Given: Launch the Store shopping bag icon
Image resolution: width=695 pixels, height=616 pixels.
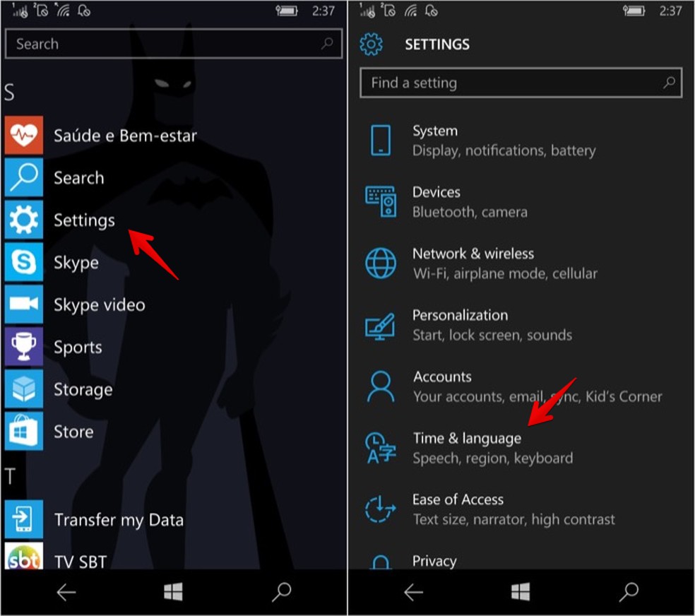Looking at the screenshot, I should (x=24, y=431).
